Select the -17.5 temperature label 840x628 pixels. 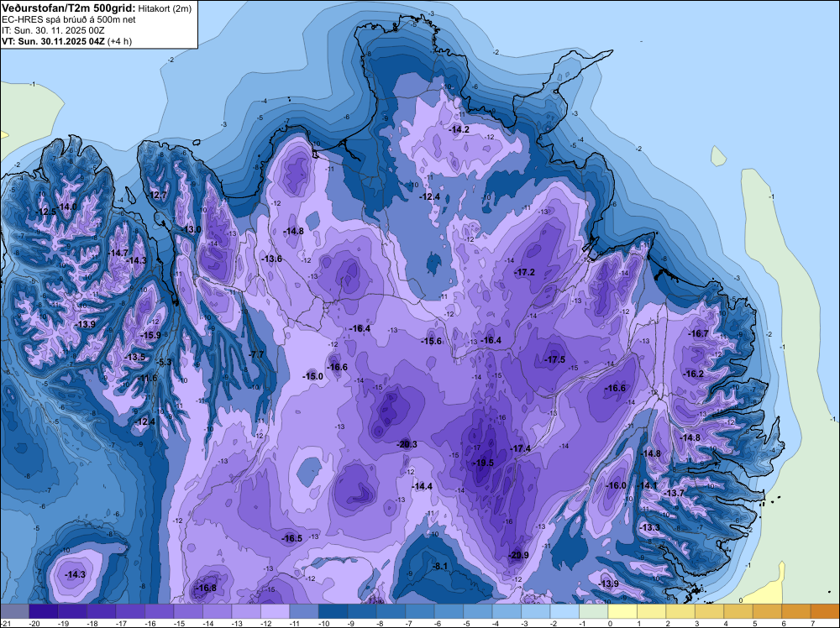tap(555, 359)
